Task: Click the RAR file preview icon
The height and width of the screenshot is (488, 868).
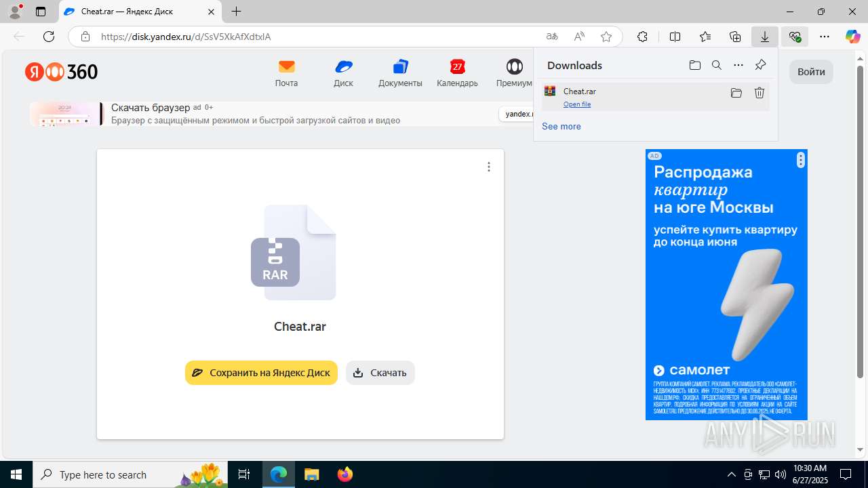Action: pyautogui.click(x=294, y=252)
